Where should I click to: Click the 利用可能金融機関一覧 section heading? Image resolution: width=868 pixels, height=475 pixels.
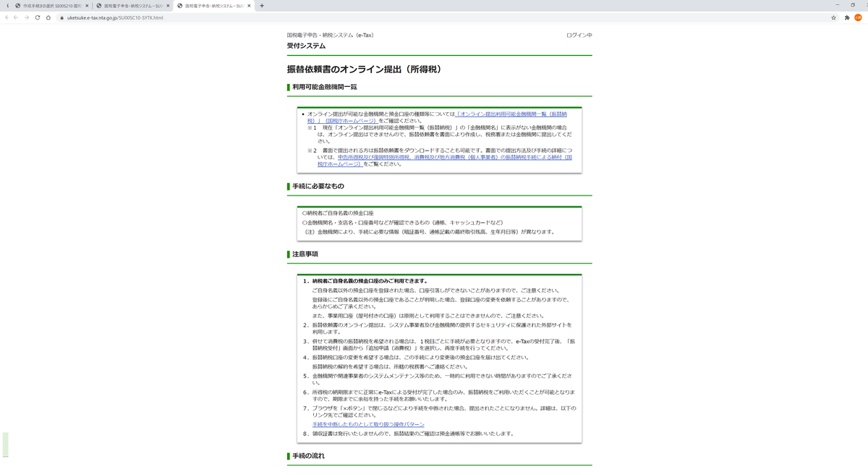(325, 87)
